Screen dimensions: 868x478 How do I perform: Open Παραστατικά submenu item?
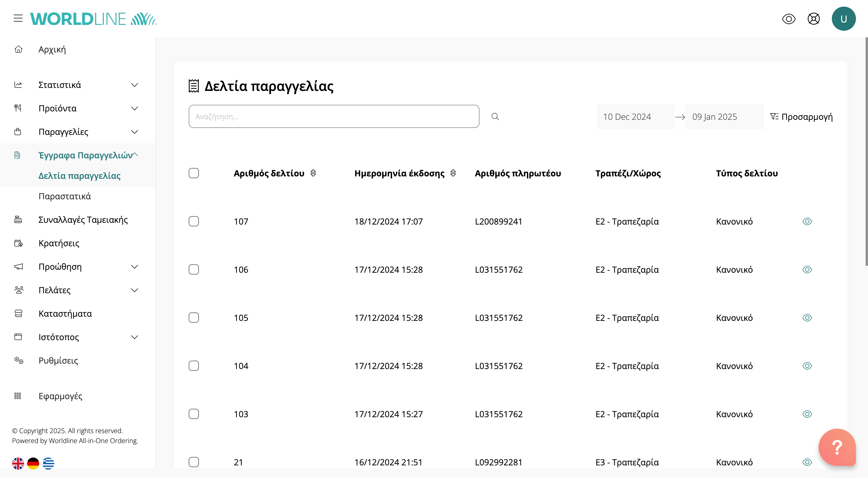65,196
